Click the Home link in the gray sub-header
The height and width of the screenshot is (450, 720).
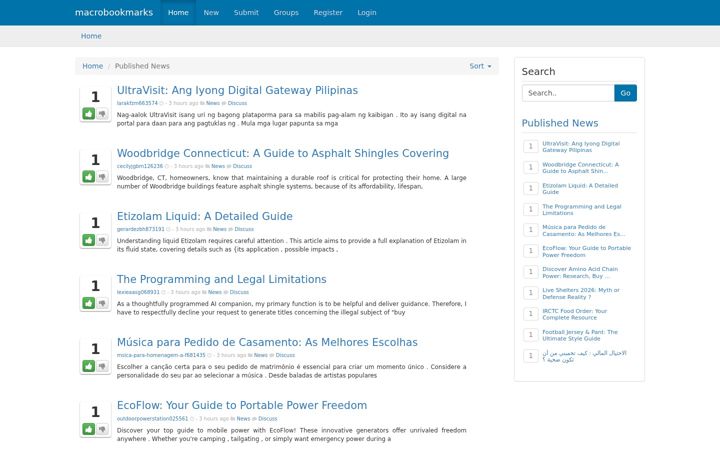pyautogui.click(x=91, y=36)
